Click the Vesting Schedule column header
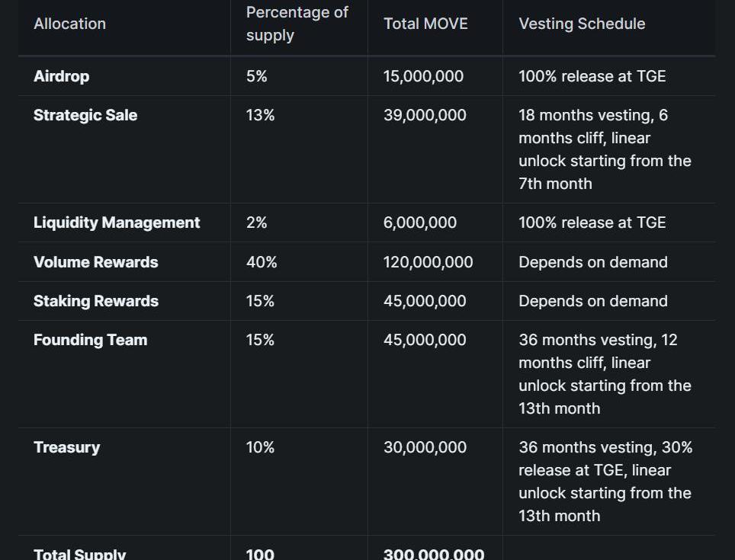Image resolution: width=735 pixels, height=560 pixels. coord(582,24)
